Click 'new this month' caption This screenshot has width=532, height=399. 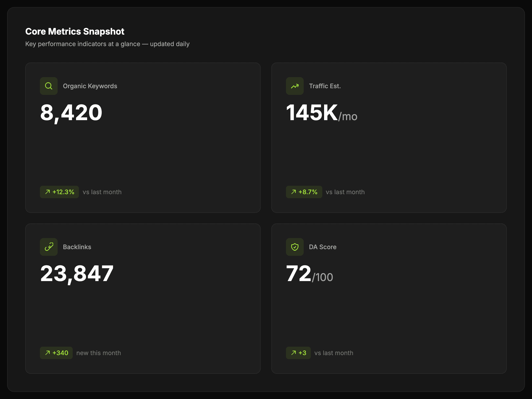coord(99,353)
